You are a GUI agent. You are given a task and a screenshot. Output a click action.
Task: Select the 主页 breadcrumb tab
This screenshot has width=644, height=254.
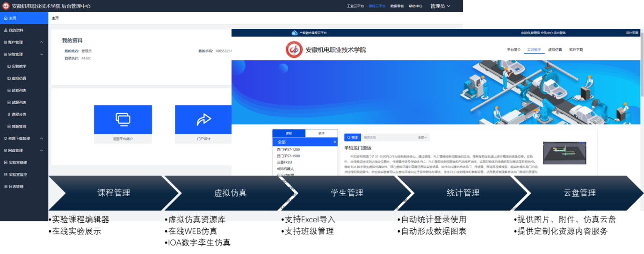coord(55,18)
